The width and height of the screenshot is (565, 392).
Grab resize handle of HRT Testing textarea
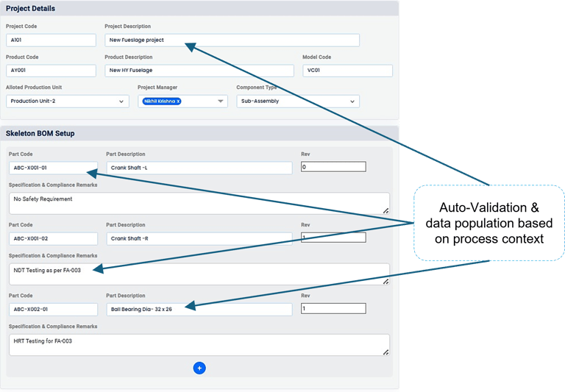pyautogui.click(x=385, y=352)
